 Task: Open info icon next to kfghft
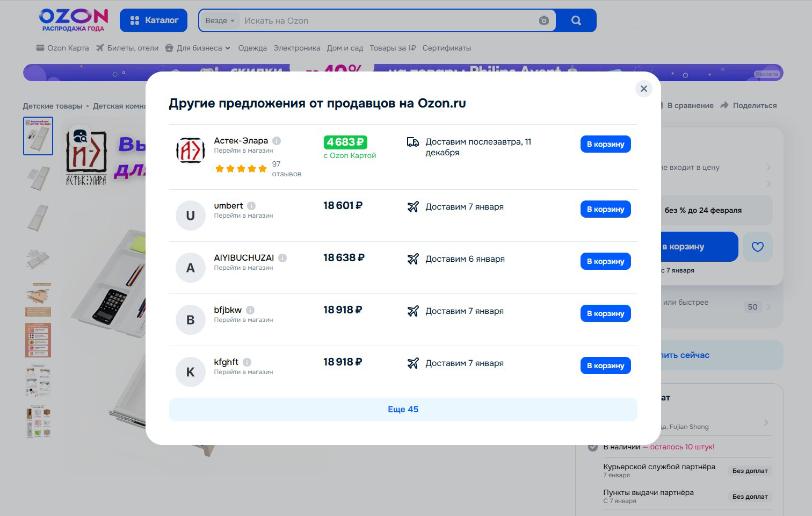(247, 362)
